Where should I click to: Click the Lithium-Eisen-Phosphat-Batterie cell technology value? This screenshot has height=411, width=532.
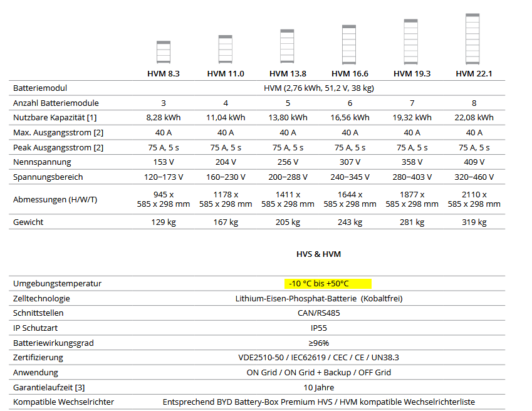319,299
